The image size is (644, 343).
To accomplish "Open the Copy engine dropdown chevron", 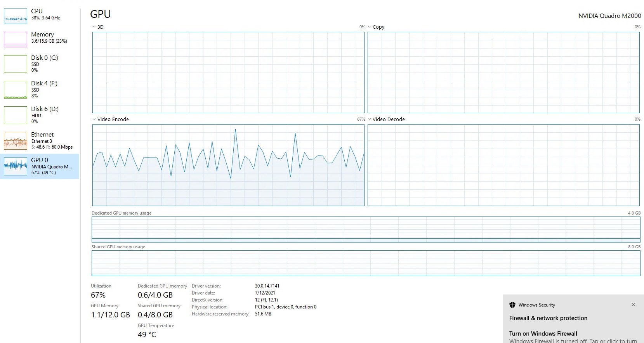I will pos(370,27).
